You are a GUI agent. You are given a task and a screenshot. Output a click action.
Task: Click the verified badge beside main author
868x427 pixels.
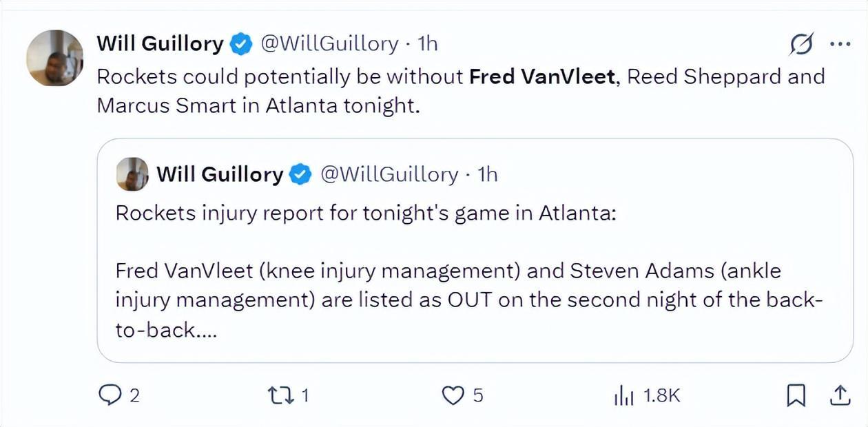point(240,45)
